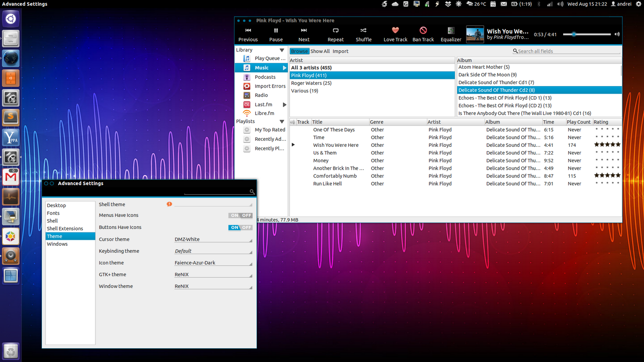The width and height of the screenshot is (644, 362).
Task: View Import Errors in the sidebar
Action: click(x=270, y=86)
